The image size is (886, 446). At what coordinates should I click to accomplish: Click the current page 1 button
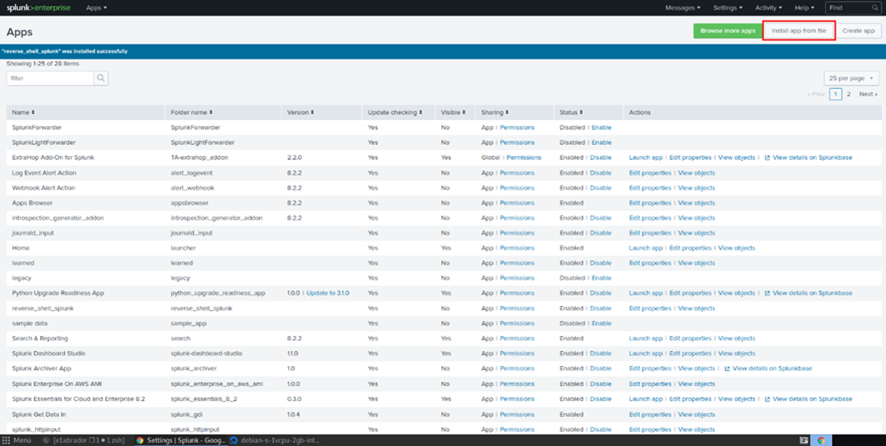click(x=836, y=94)
